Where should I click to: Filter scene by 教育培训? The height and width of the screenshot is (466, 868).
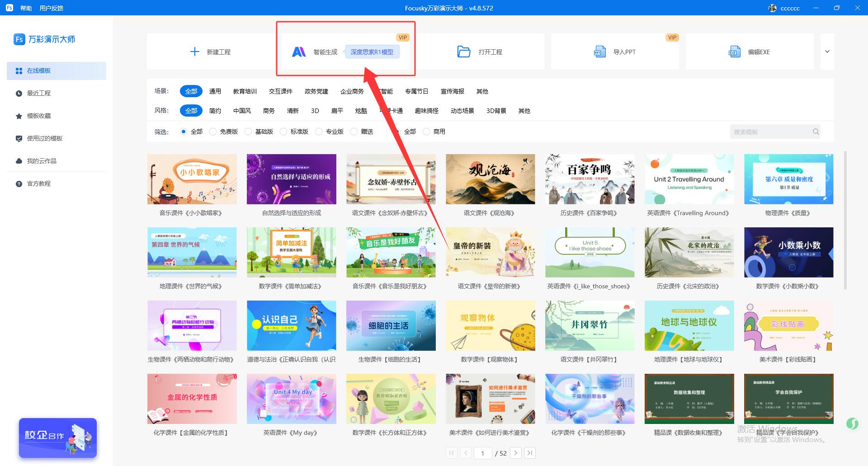[245, 91]
